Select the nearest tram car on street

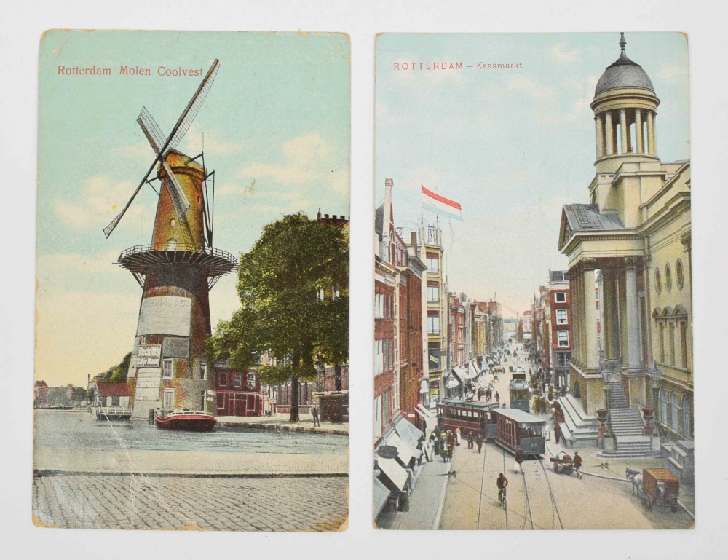coord(518,430)
